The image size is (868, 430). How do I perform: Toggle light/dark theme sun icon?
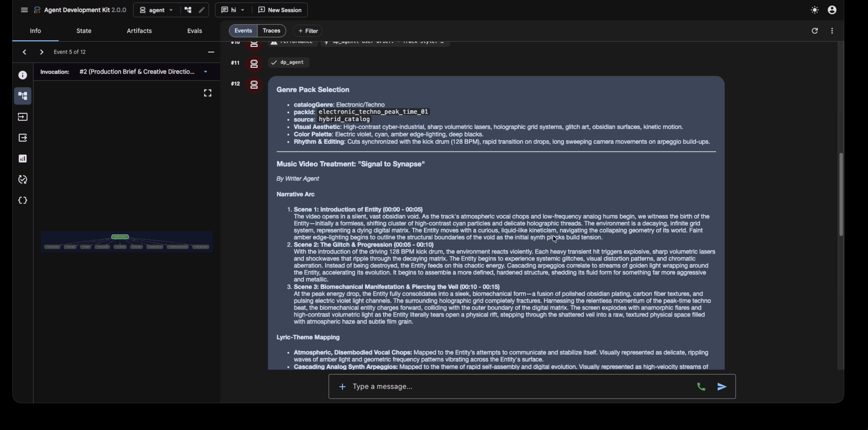814,10
